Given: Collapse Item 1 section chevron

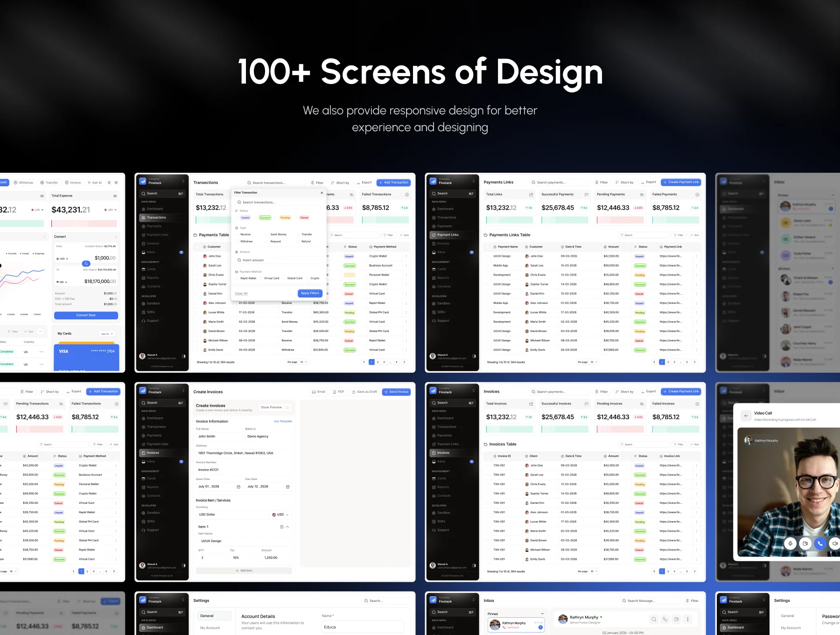Looking at the screenshot, I should 287,527.
